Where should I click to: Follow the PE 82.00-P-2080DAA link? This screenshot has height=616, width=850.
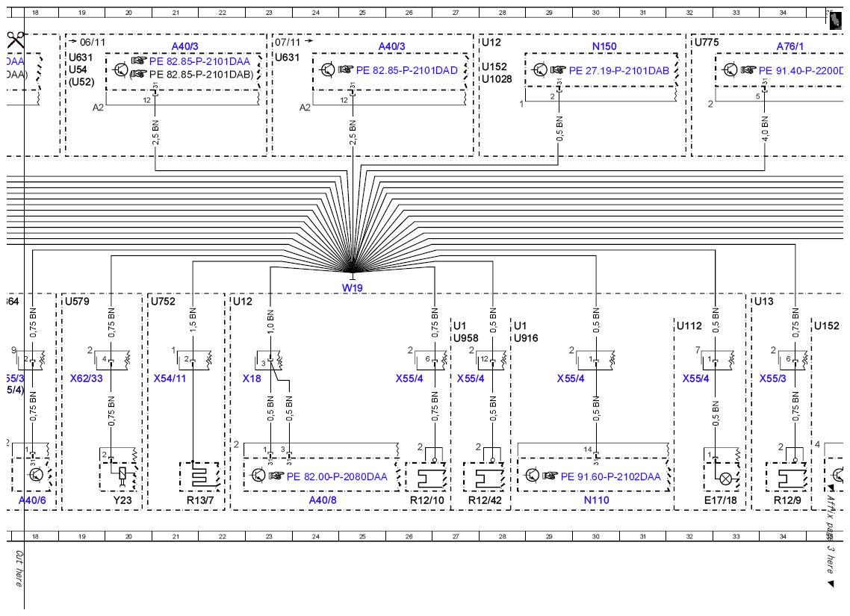[337, 477]
